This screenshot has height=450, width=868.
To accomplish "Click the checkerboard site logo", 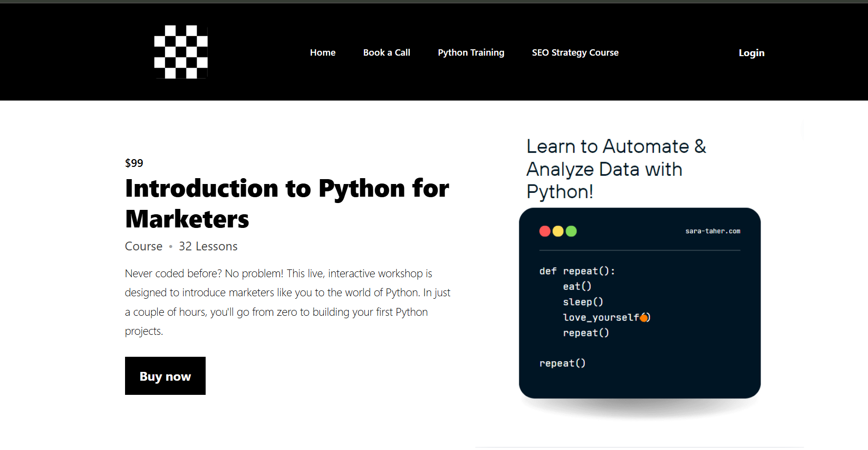I will pos(181,52).
